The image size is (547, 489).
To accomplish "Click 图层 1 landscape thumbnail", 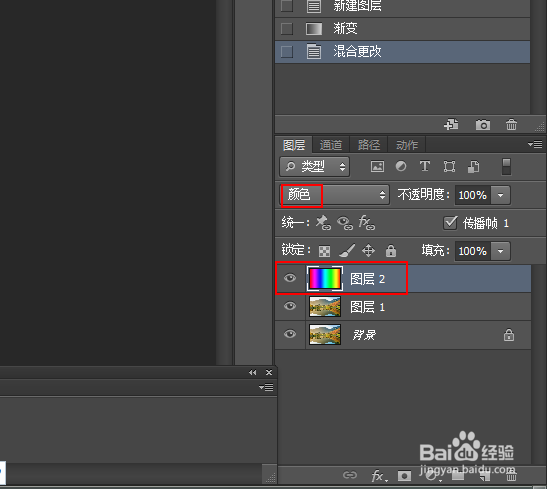I will [325, 307].
